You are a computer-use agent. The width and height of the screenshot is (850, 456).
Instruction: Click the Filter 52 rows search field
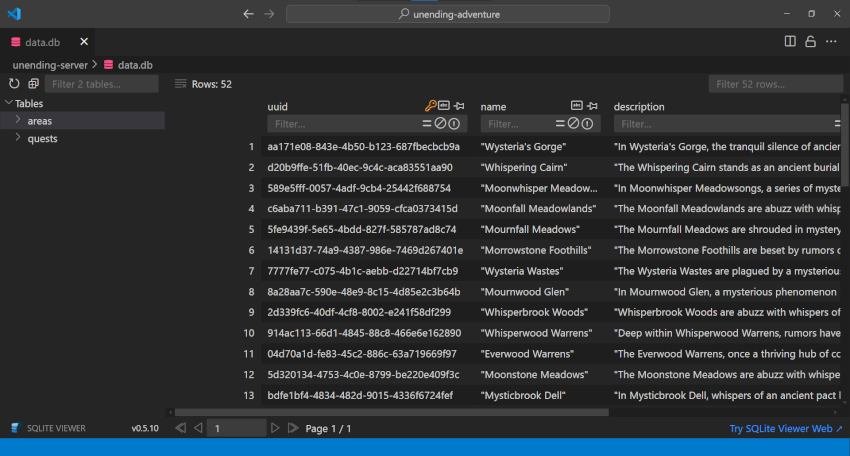click(x=775, y=84)
